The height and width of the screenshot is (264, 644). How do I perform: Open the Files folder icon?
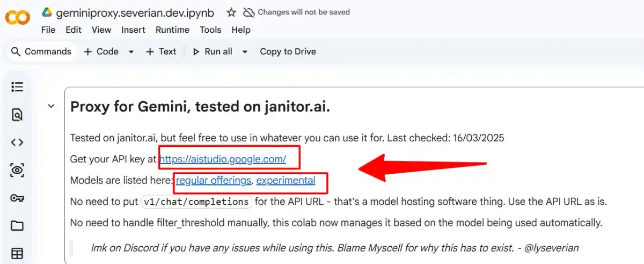pos(17,226)
